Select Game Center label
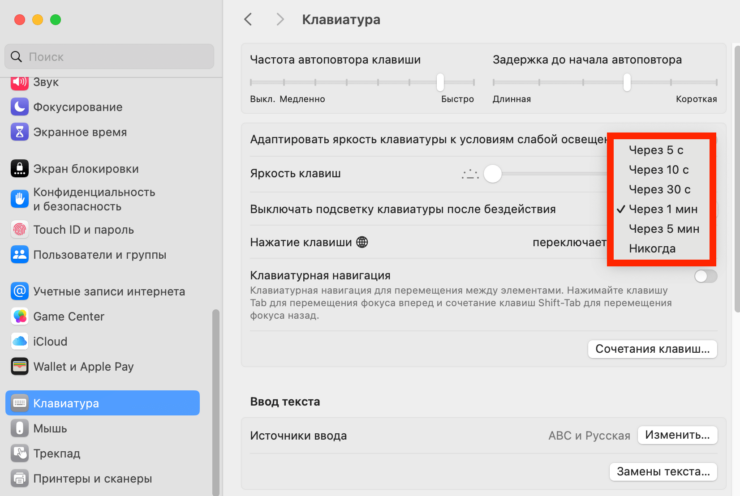The image size is (740, 496). 68,316
